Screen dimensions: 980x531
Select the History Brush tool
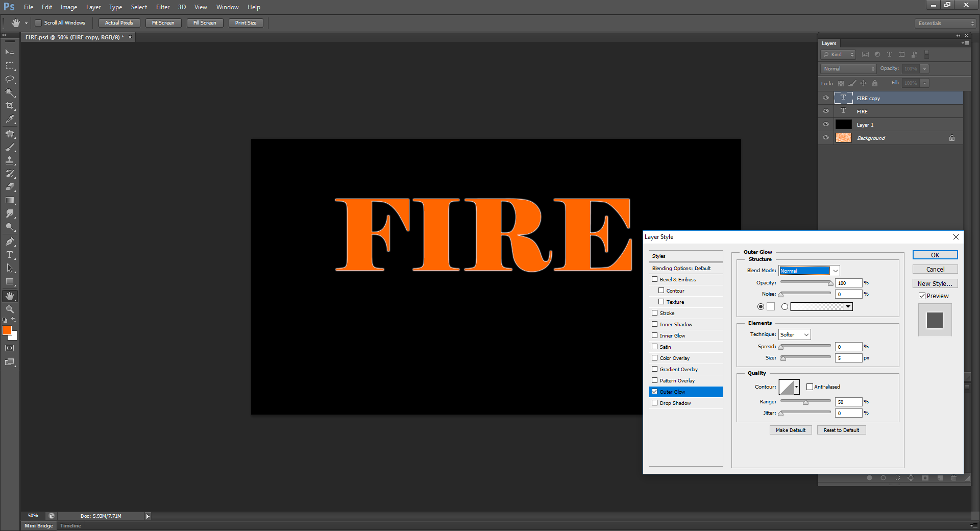(x=10, y=174)
